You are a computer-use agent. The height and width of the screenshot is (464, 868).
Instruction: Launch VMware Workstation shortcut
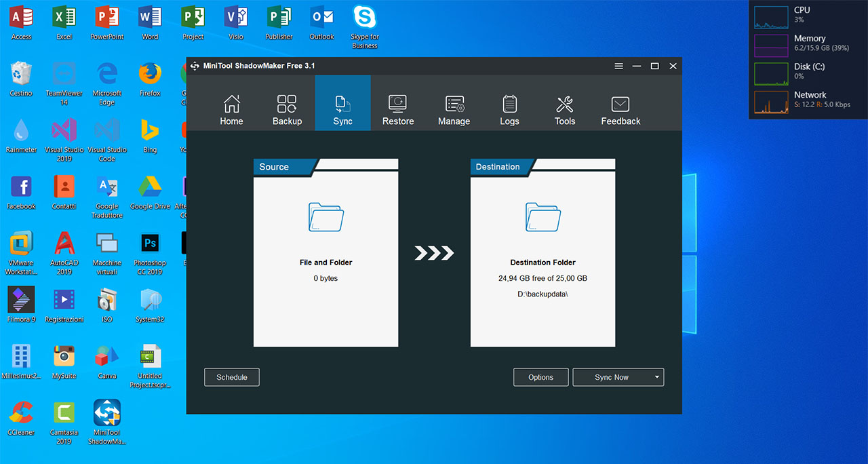(21, 253)
